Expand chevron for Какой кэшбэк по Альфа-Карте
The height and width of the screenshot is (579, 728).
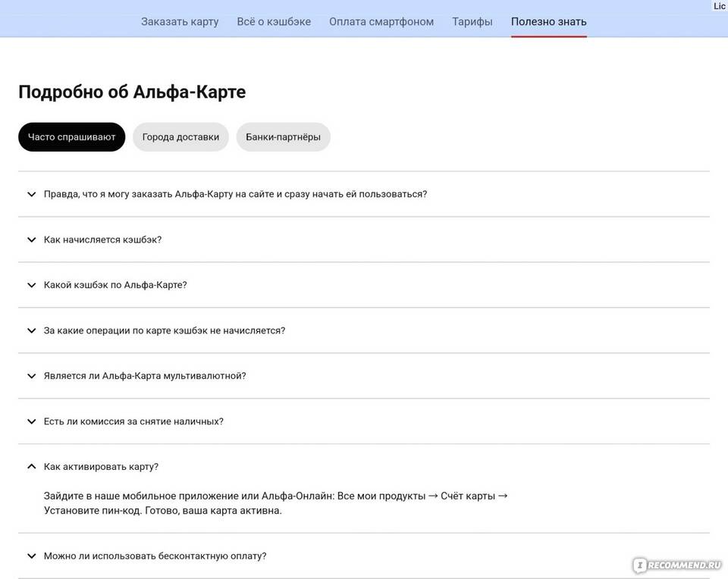(x=32, y=285)
